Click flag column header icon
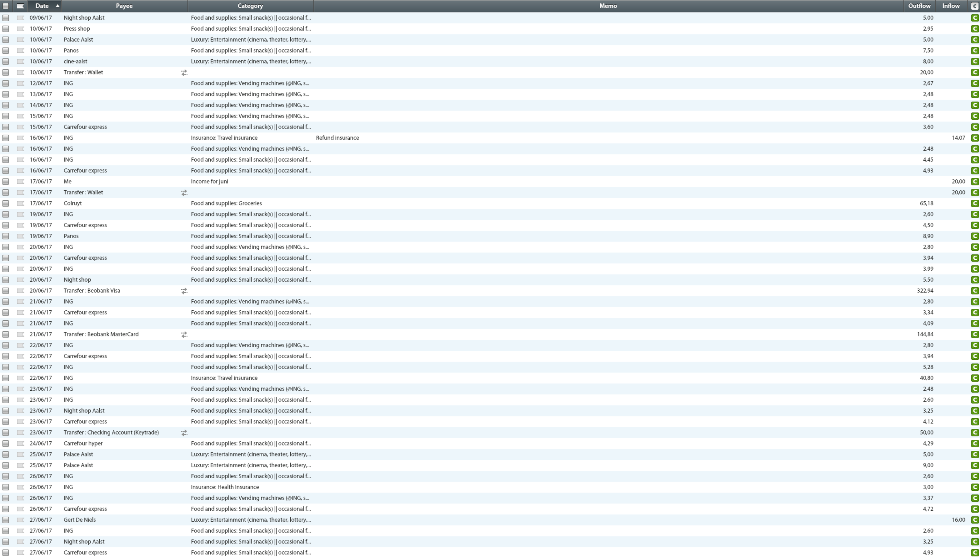 tap(20, 6)
